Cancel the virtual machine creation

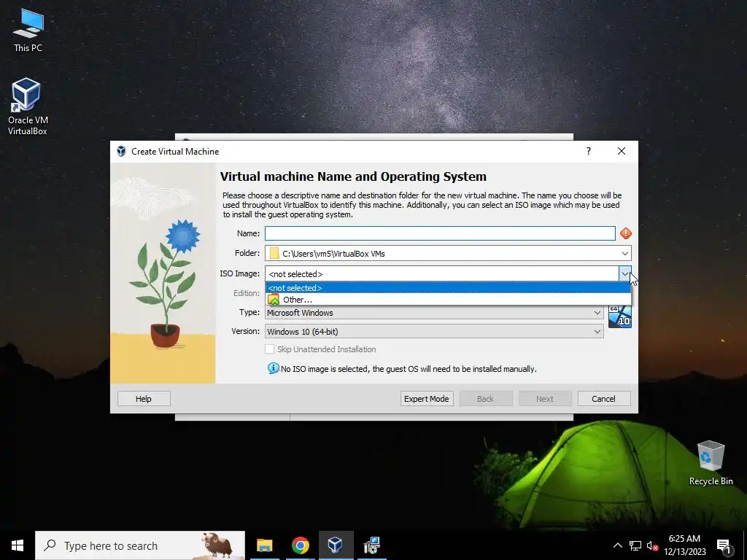(604, 399)
